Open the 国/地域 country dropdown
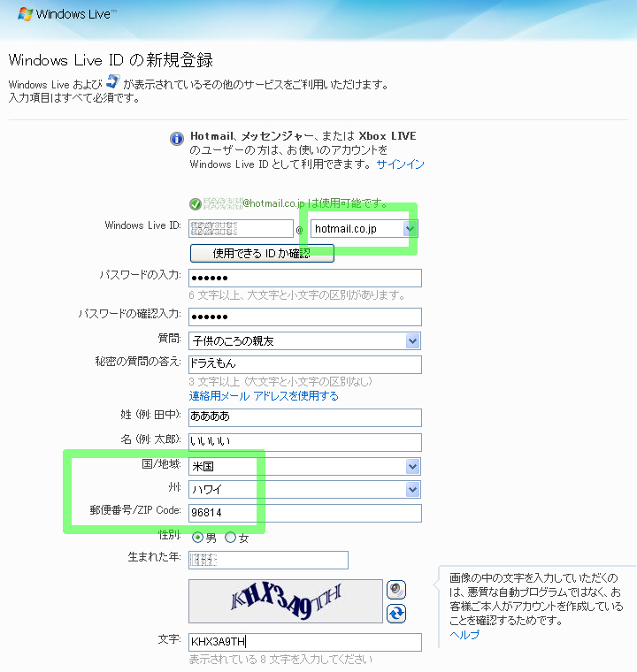The image size is (637, 672). [x=305, y=466]
